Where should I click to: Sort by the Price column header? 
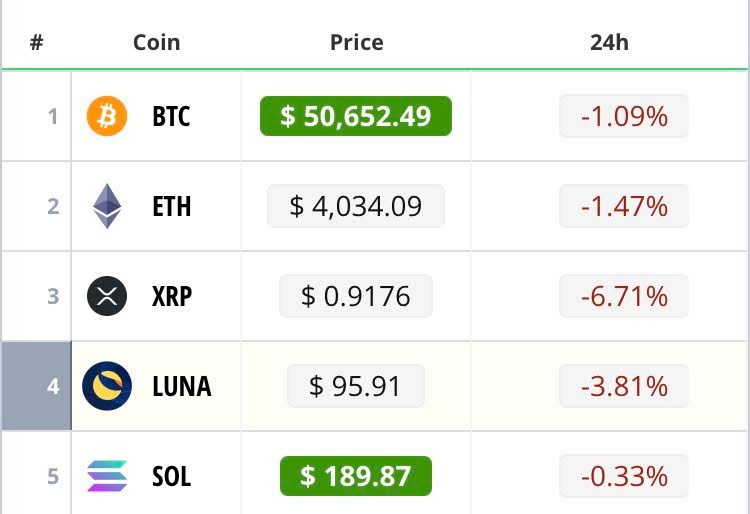(x=357, y=43)
